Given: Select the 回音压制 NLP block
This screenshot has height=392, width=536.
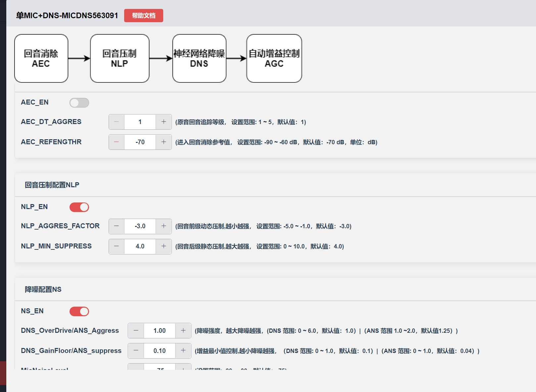Looking at the screenshot, I should pyautogui.click(x=120, y=59).
